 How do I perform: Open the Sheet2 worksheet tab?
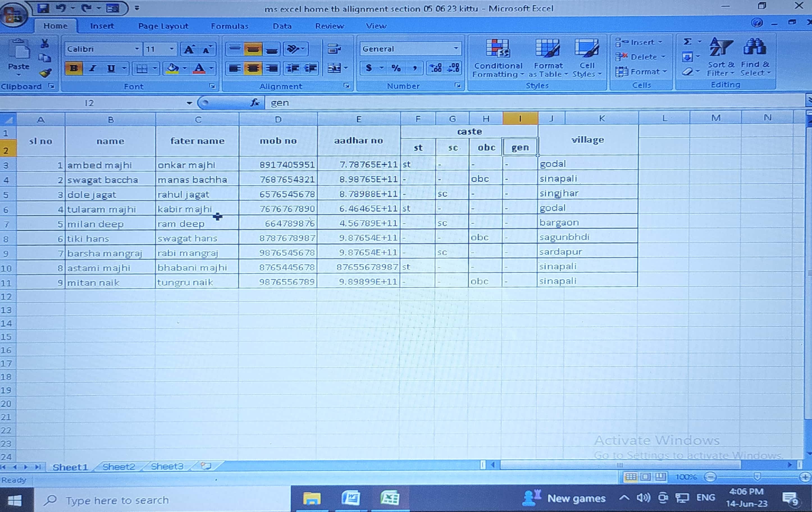click(x=119, y=467)
